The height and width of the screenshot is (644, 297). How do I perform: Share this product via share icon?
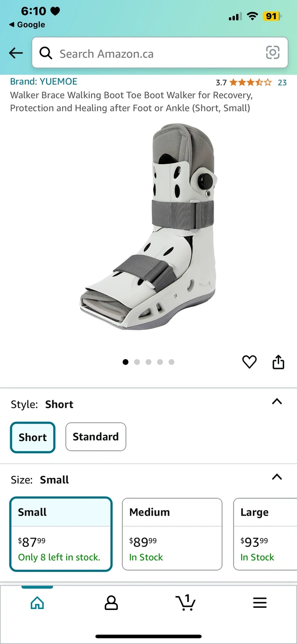click(278, 362)
